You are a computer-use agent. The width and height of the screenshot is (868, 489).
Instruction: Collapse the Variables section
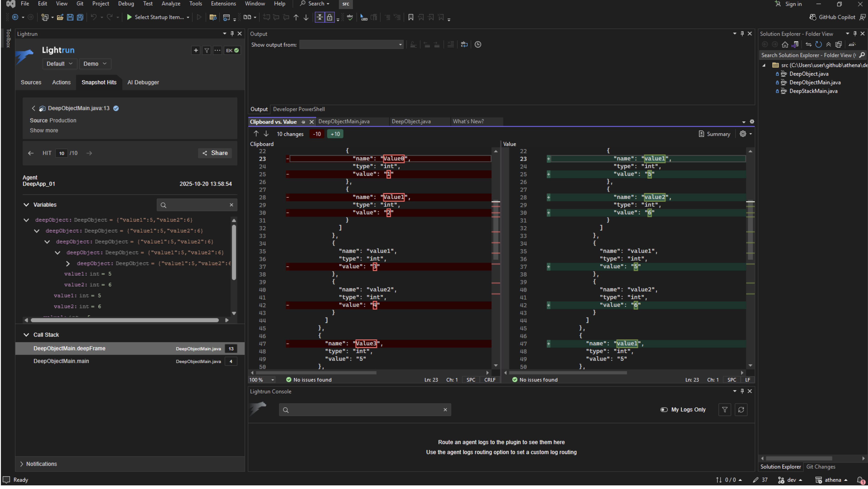pos(26,205)
